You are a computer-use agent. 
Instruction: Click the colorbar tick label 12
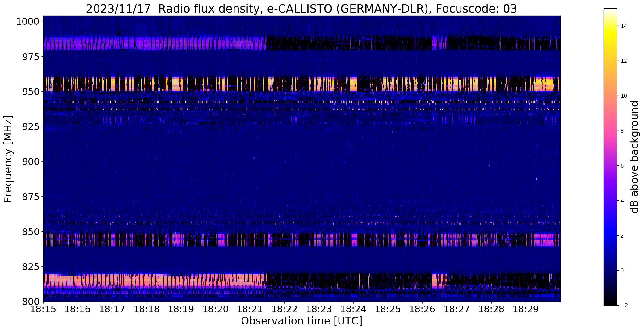[x=624, y=61]
